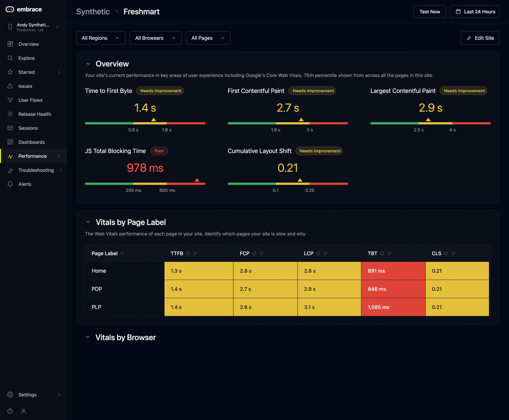Expand the Performance submenu arrow
Image resolution: width=509 pixels, height=420 pixels.
[x=59, y=156]
